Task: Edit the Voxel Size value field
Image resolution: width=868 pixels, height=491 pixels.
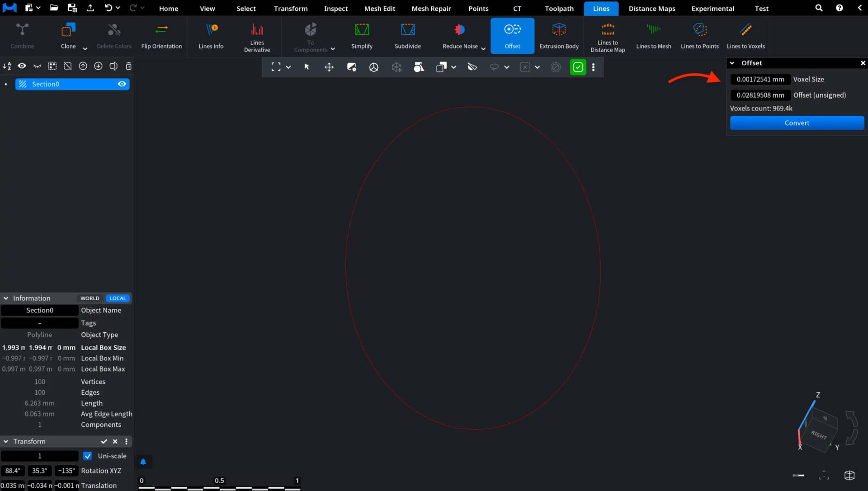Action: (760, 79)
